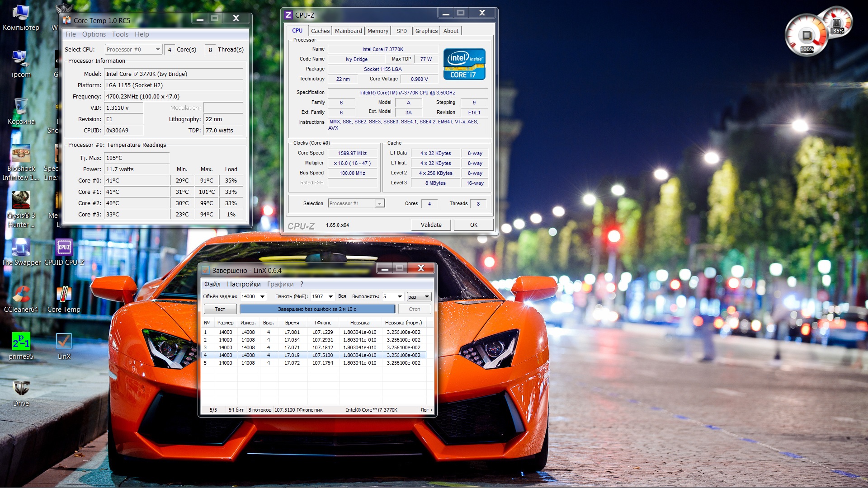868x488 pixels.
Task: Open the LinX desktop shortcut
Action: (64, 342)
